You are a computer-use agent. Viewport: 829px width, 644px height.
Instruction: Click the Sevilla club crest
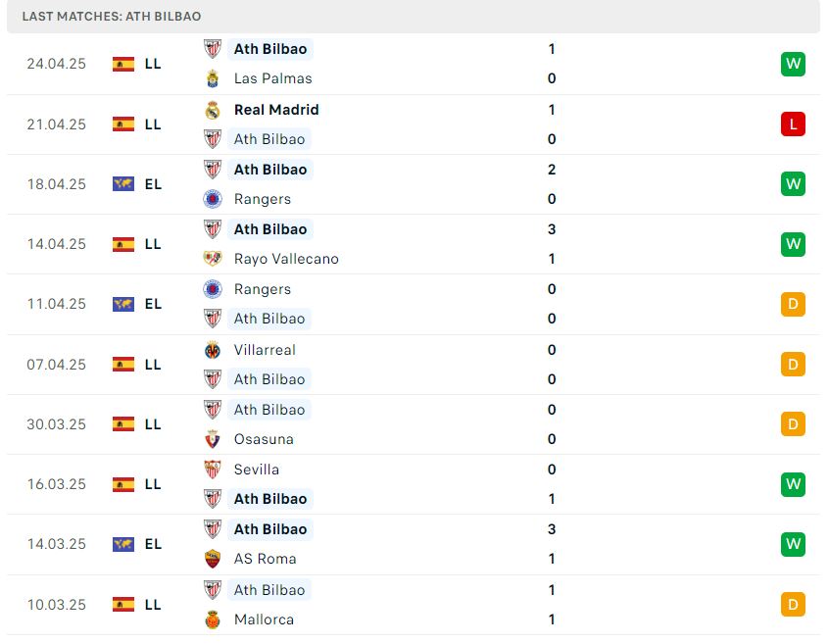213,470
